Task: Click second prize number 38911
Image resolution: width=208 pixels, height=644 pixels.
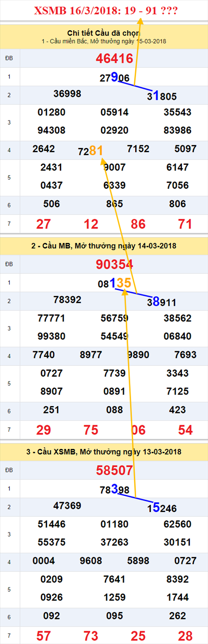Action: (x=162, y=302)
